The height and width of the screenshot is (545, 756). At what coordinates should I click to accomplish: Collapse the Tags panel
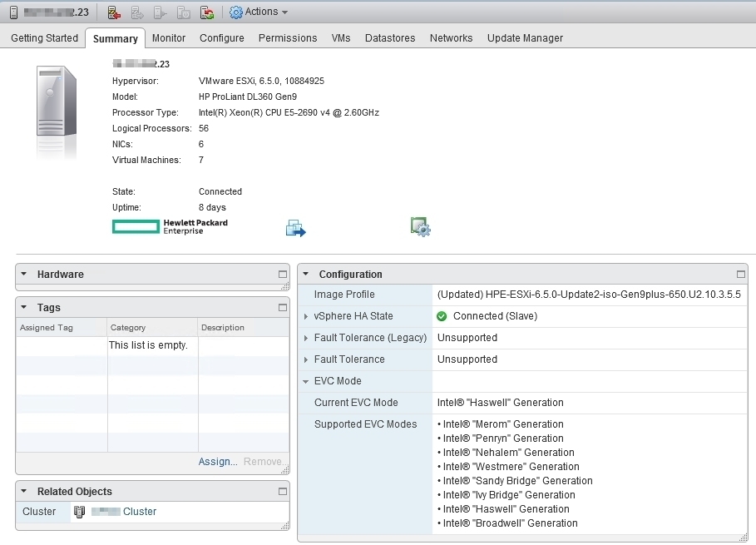click(23, 307)
